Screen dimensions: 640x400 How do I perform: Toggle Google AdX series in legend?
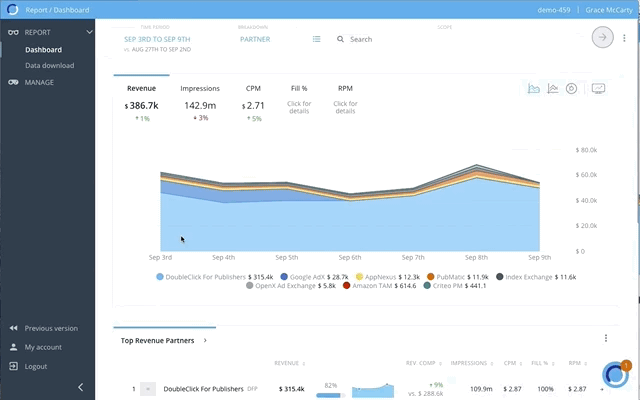pyautogui.click(x=319, y=276)
